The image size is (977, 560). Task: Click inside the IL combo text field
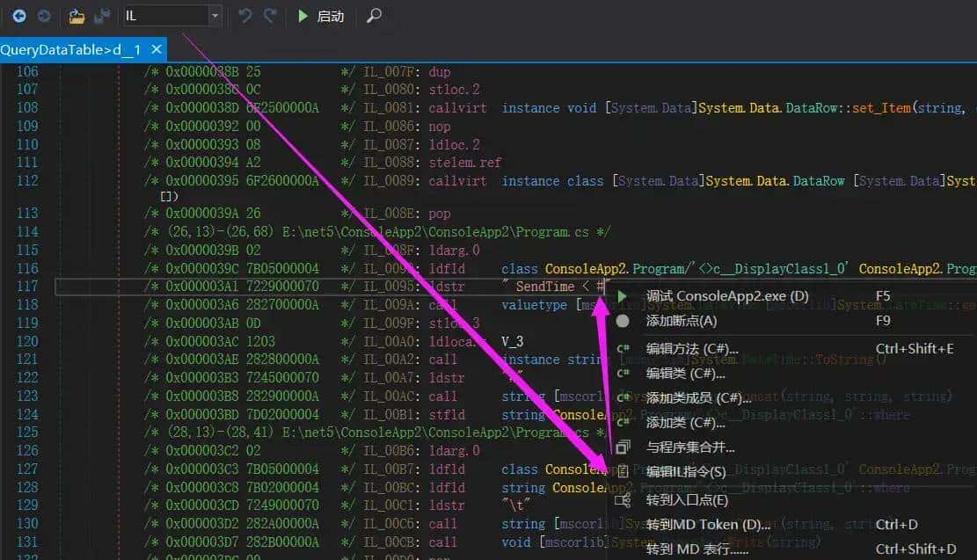point(167,15)
